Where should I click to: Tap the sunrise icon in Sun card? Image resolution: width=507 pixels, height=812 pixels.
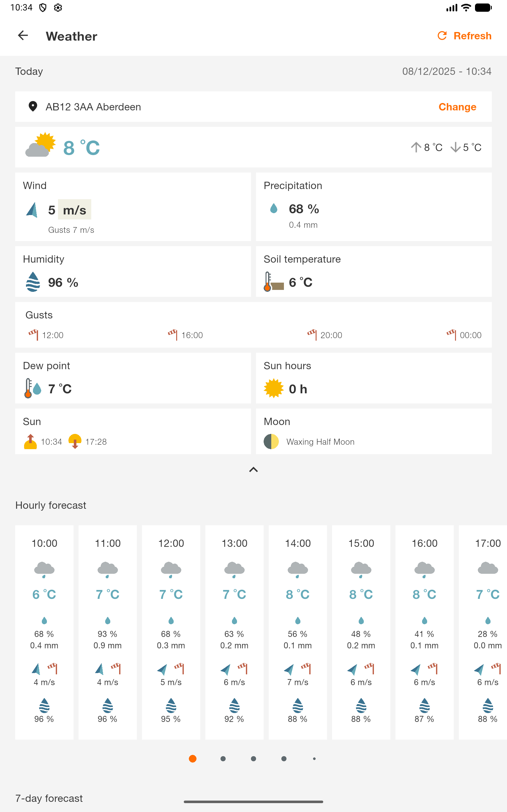pyautogui.click(x=30, y=442)
